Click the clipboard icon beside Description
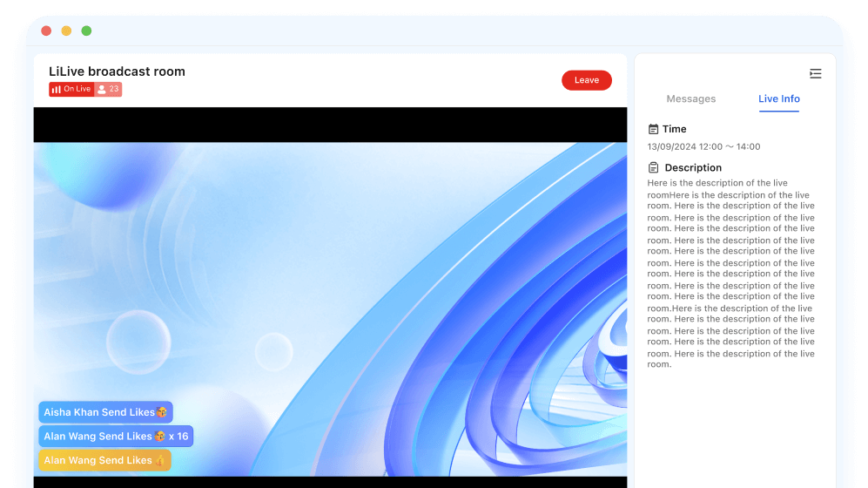The width and height of the screenshot is (868, 488). click(x=653, y=167)
